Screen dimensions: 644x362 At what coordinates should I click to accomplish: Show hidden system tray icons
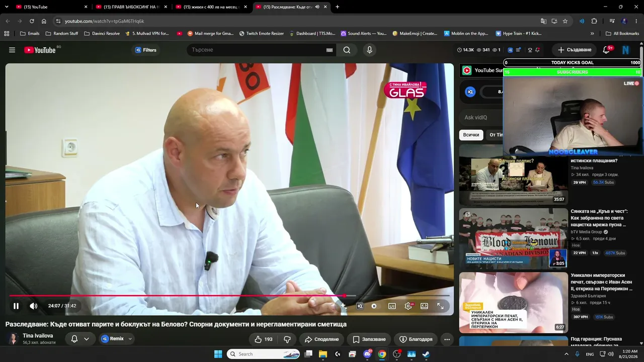pos(567,354)
